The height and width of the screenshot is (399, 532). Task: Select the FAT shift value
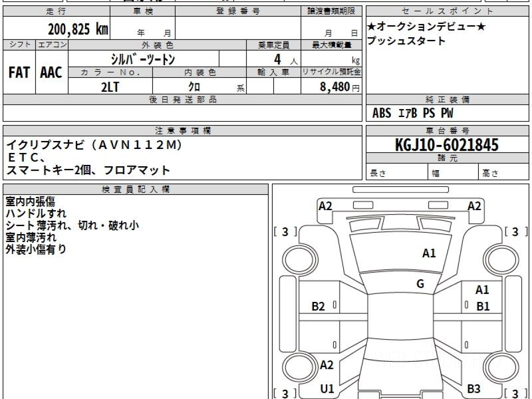pyautogui.click(x=19, y=73)
